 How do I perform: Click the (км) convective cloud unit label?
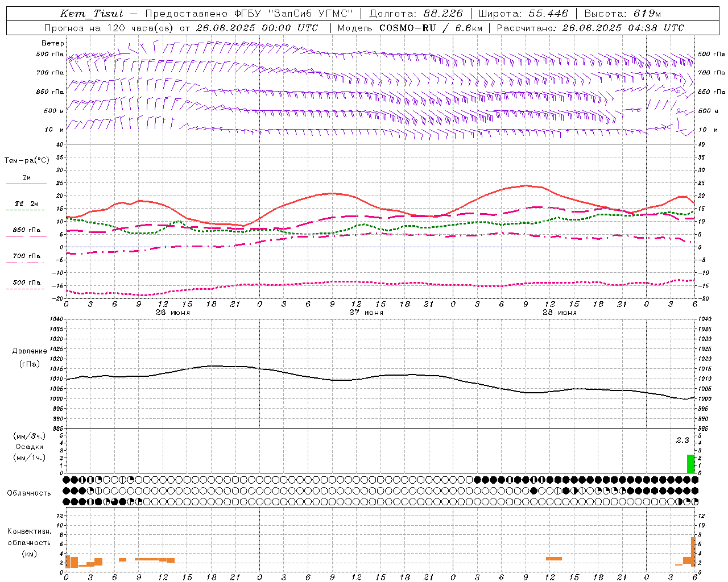tap(30, 554)
